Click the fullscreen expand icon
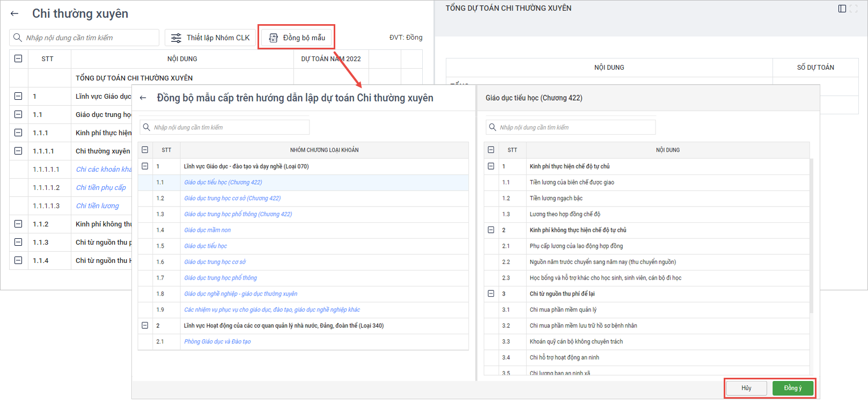868x403 pixels. coord(854,9)
